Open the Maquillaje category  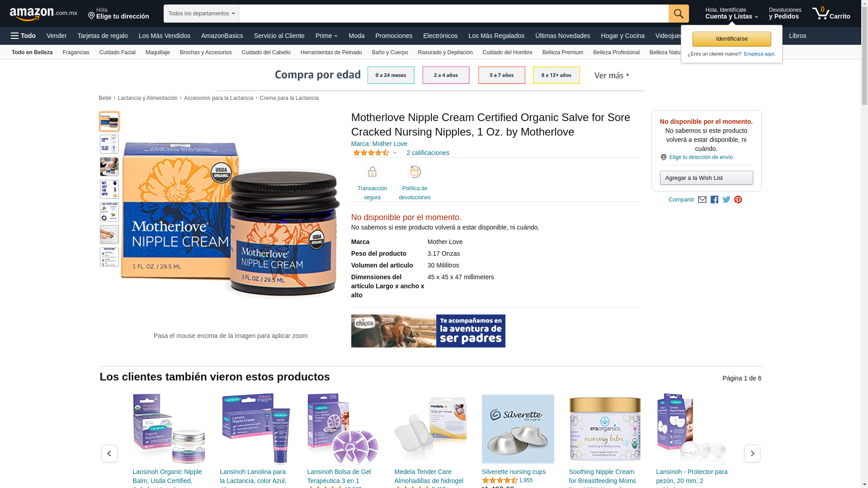coord(158,52)
